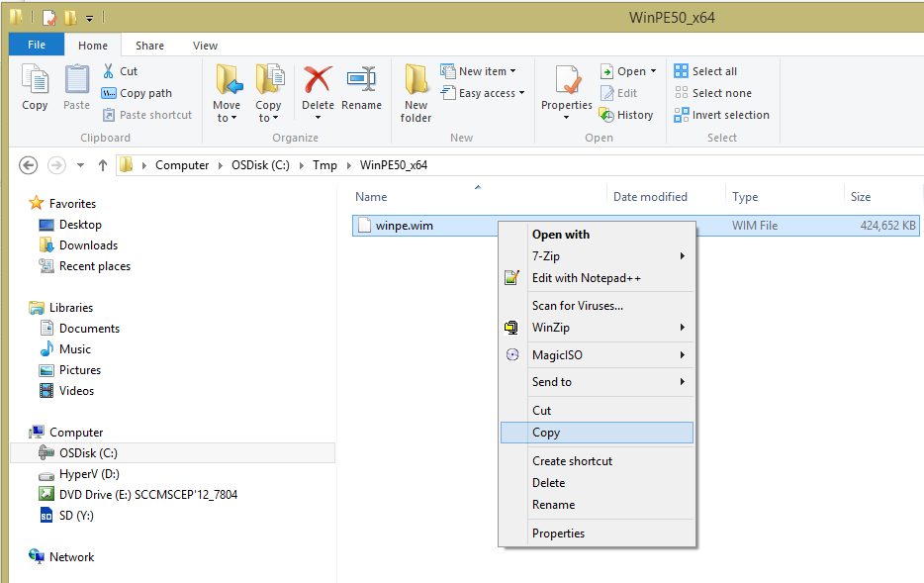This screenshot has width=924, height=583.
Task: Open the Documents library
Action: tap(79, 329)
